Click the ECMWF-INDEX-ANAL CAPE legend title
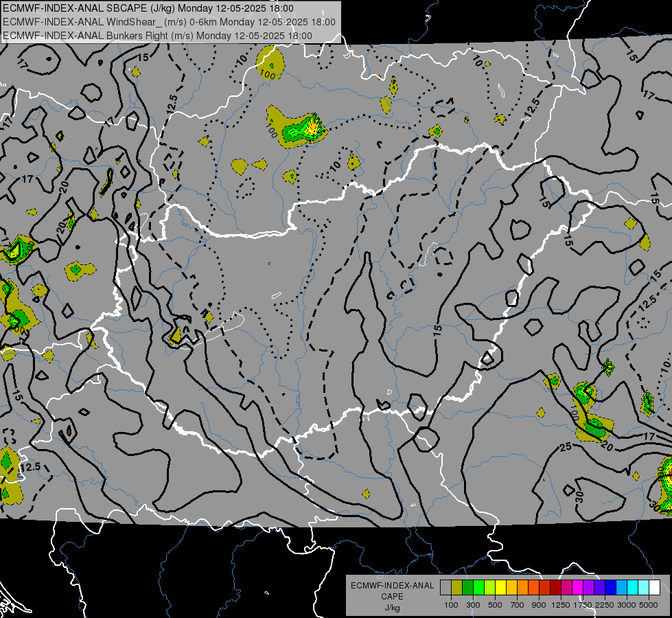This screenshot has height=618, width=672. click(x=392, y=591)
